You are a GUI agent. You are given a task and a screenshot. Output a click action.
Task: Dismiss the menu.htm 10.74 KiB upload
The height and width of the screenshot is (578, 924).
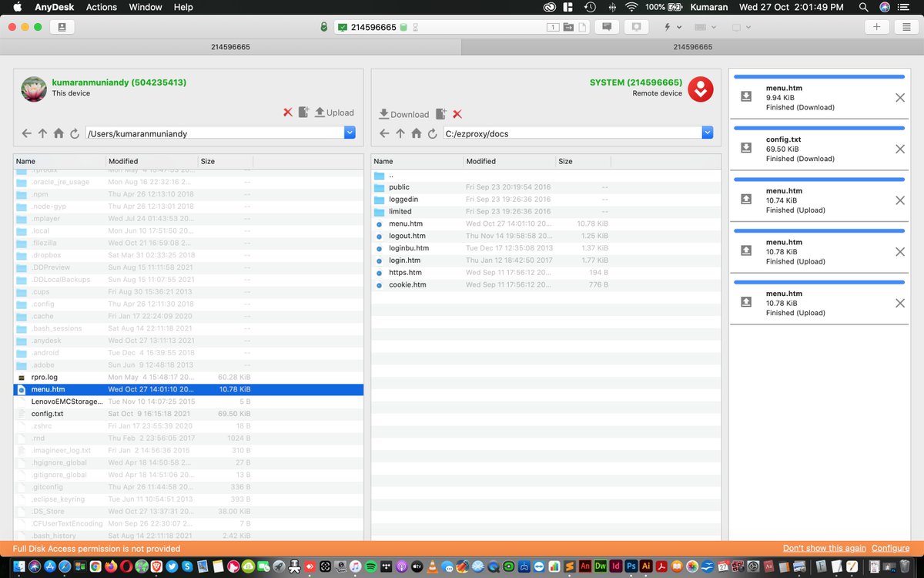click(900, 200)
